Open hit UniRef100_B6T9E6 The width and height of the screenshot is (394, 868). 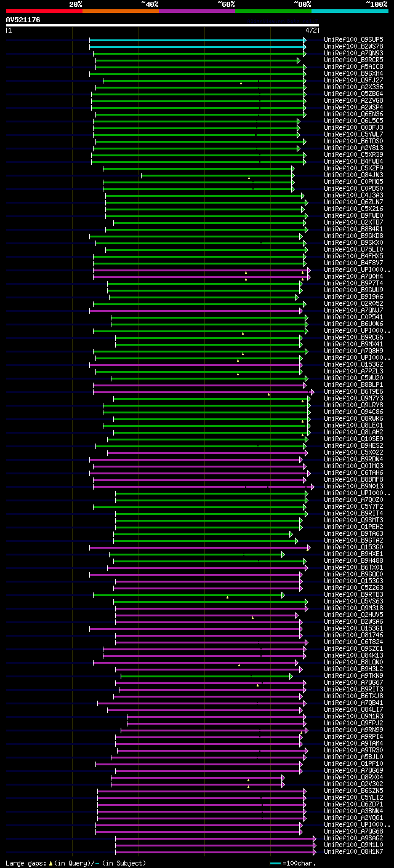[x=353, y=392]
